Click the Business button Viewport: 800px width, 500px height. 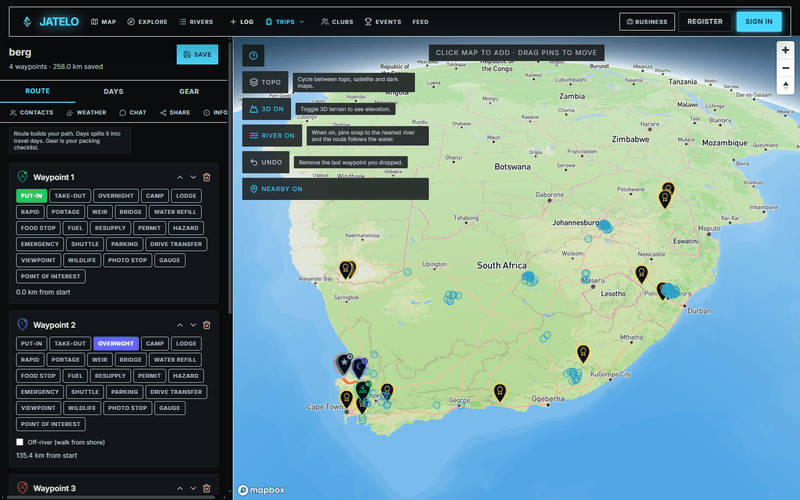[647, 22]
